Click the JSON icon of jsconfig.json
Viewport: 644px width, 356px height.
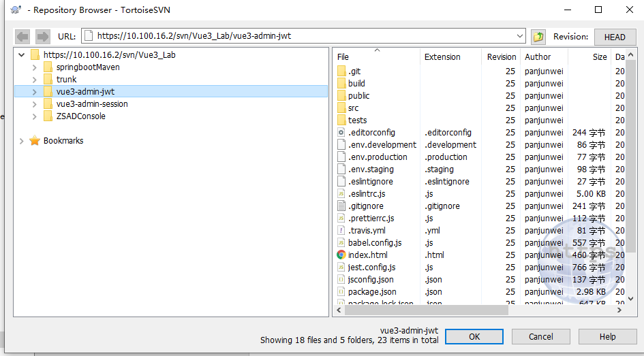341,280
